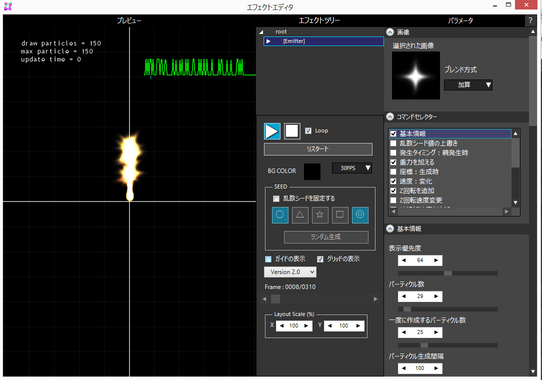Step frame timeline back with left arrow
The width and height of the screenshot is (542, 380).
point(265,299)
